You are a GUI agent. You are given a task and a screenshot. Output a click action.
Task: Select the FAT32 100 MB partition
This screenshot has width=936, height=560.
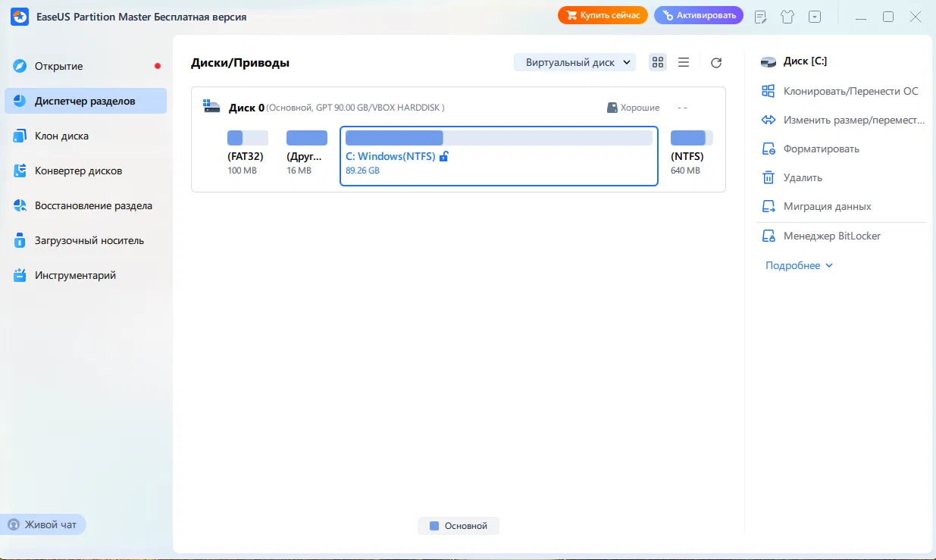(x=247, y=153)
